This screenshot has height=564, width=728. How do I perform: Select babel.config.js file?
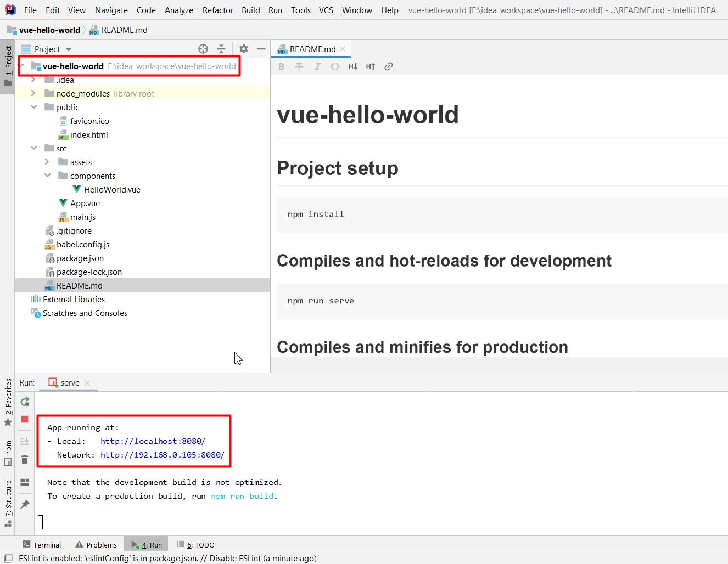tap(82, 245)
